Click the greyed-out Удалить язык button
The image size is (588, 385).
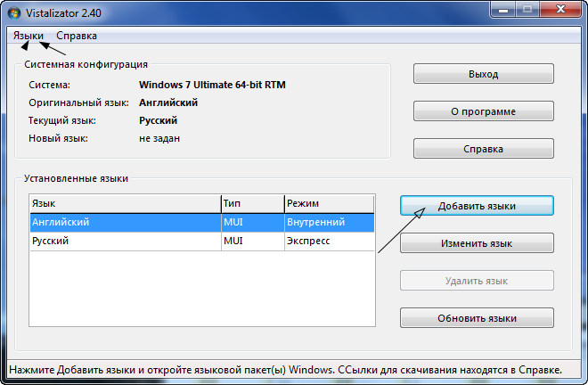477,281
